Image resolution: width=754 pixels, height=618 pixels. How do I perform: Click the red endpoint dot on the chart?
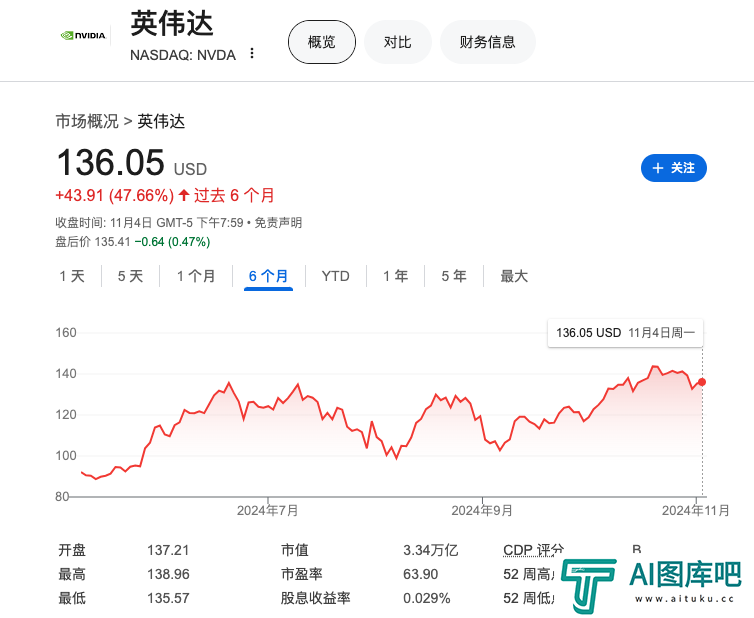[x=702, y=382]
